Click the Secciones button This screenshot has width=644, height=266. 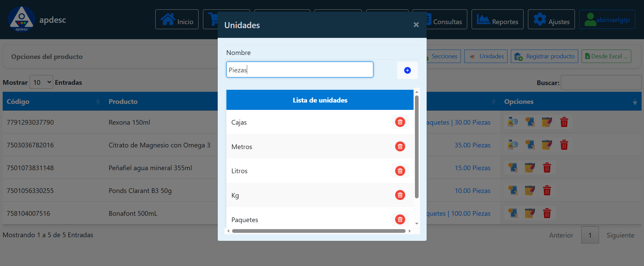coord(444,56)
